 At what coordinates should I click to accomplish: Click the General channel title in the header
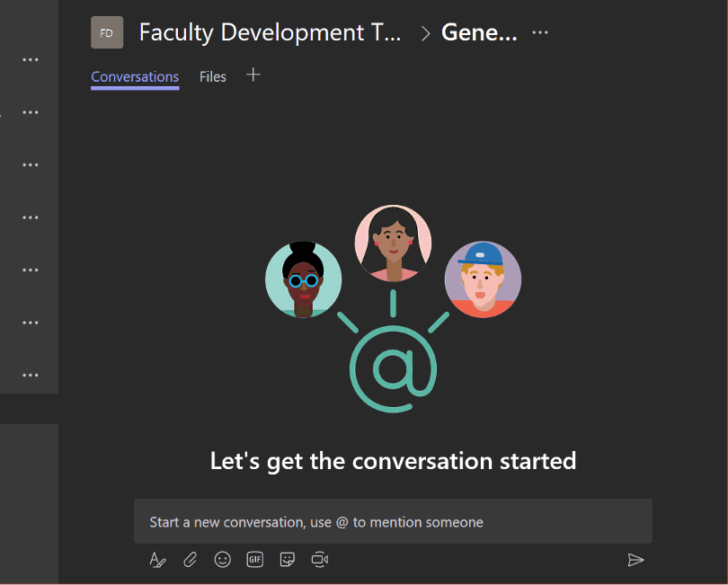(479, 33)
